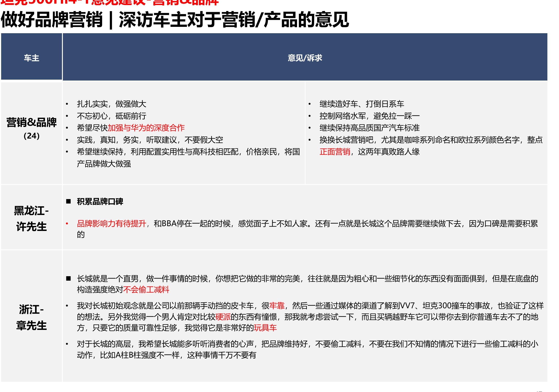The height and width of the screenshot is (392, 559).
Task: Select the '车主' header cell
Action: pyautogui.click(x=31, y=57)
